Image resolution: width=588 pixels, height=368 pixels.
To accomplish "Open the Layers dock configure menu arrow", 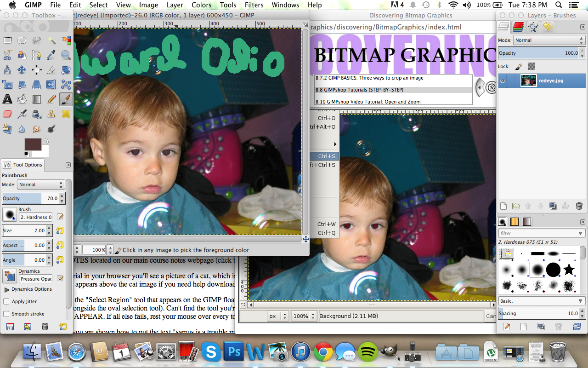I will pyautogui.click(x=582, y=26).
